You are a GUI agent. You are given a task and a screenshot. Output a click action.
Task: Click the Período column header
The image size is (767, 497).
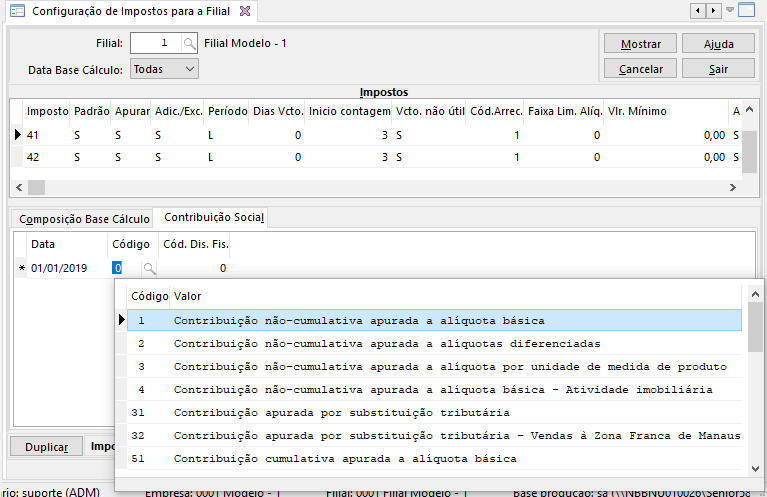click(227, 111)
